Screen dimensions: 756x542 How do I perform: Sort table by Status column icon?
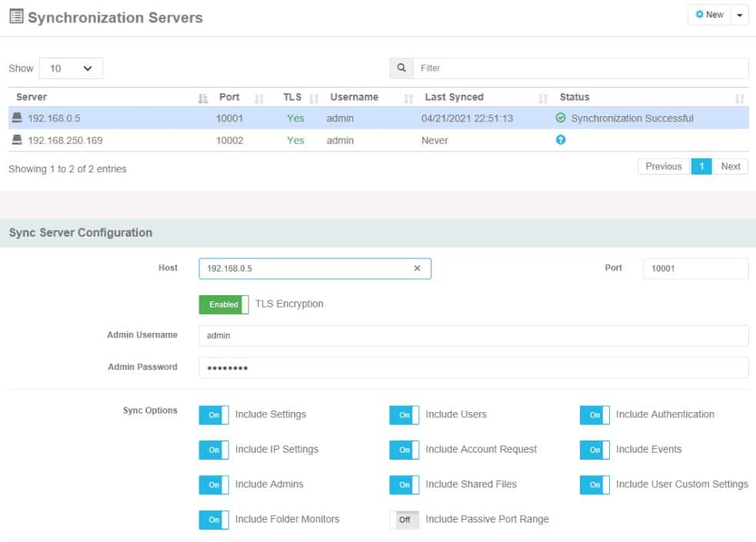[x=740, y=98]
